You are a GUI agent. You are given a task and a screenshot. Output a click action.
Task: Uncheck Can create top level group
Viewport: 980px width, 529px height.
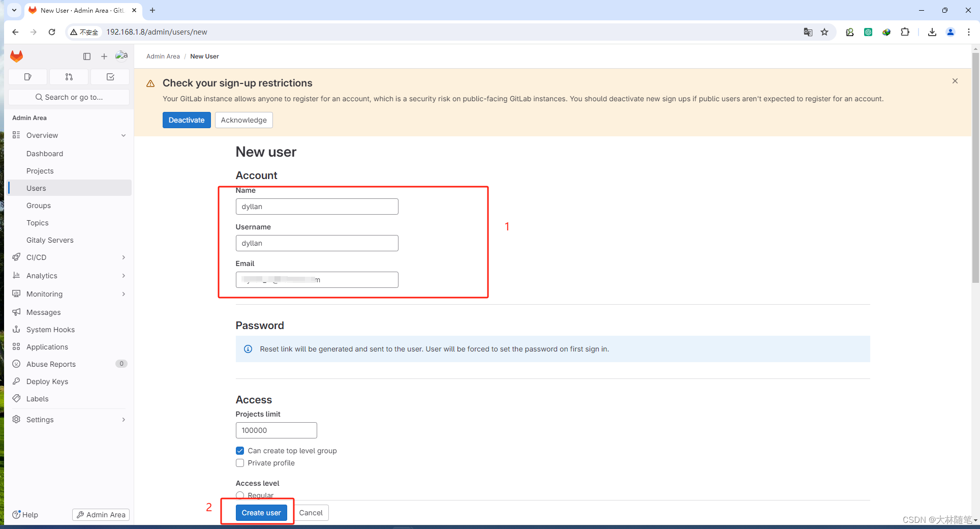click(239, 451)
